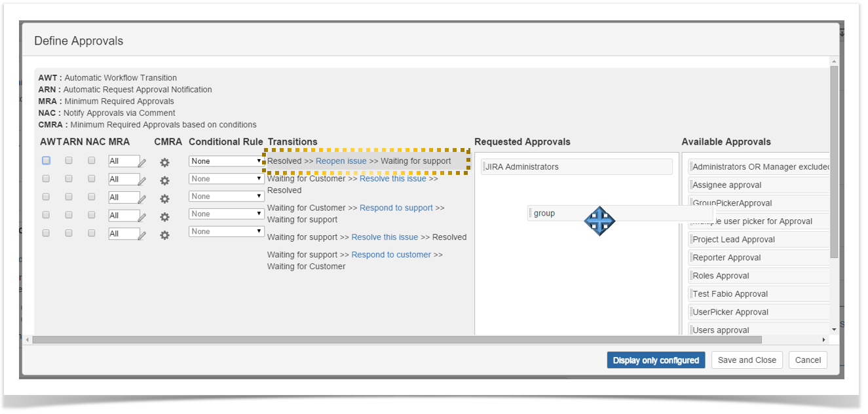Enable the AWT checkbox in first row
This screenshot has width=868, height=414.
point(46,160)
